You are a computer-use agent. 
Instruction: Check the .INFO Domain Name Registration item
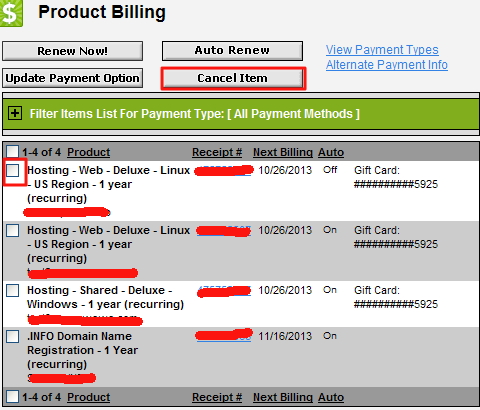pyautogui.click(x=13, y=336)
